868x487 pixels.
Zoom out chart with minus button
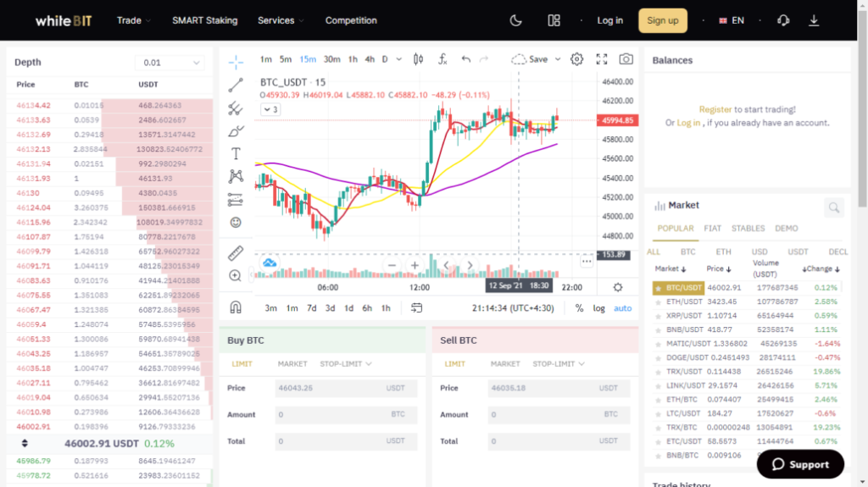(392, 266)
